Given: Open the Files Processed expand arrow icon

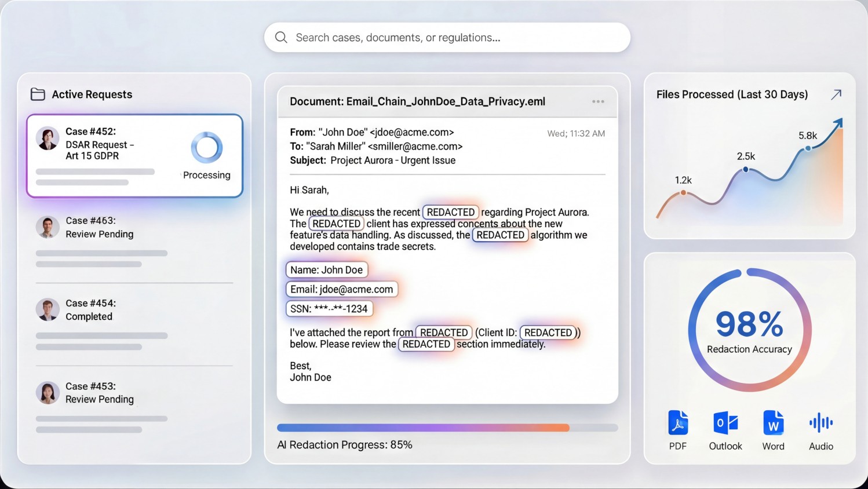Looking at the screenshot, I should [836, 93].
